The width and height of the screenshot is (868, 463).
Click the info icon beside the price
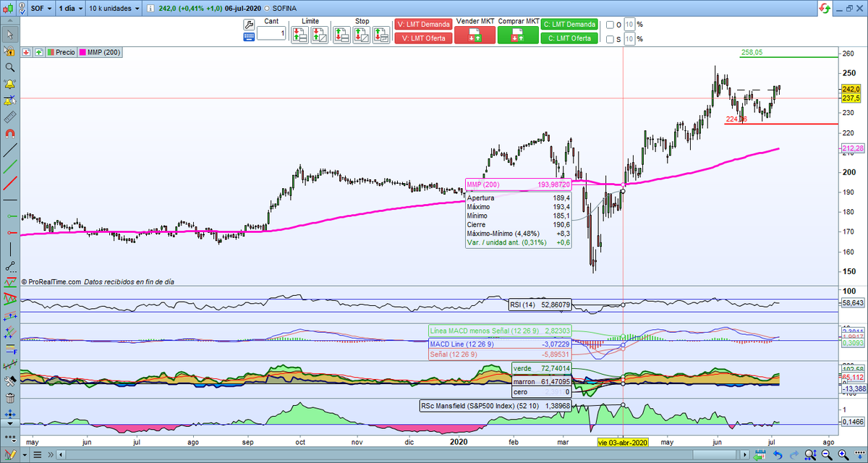point(150,9)
